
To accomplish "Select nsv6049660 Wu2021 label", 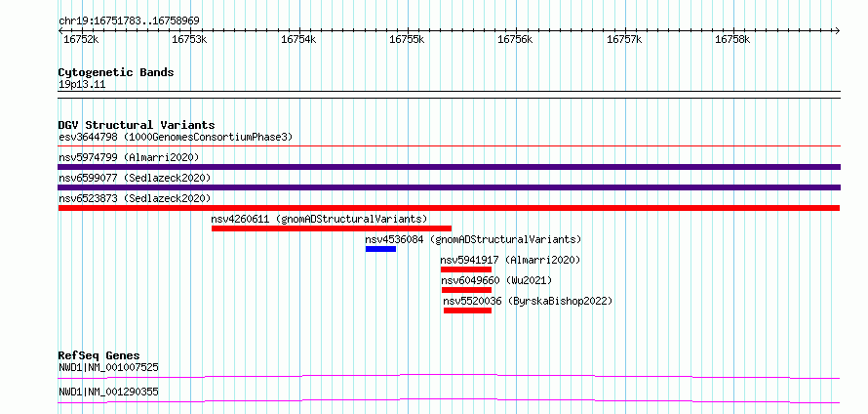I will [x=496, y=280].
